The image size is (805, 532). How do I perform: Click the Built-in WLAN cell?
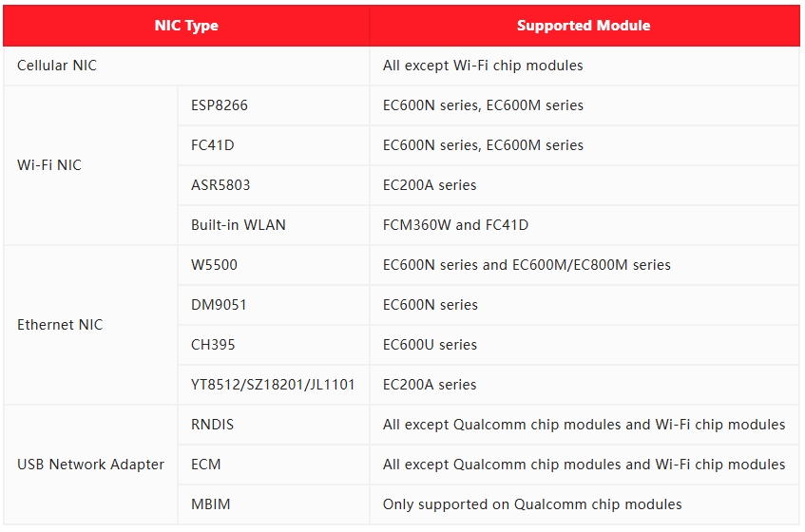pyautogui.click(x=239, y=225)
